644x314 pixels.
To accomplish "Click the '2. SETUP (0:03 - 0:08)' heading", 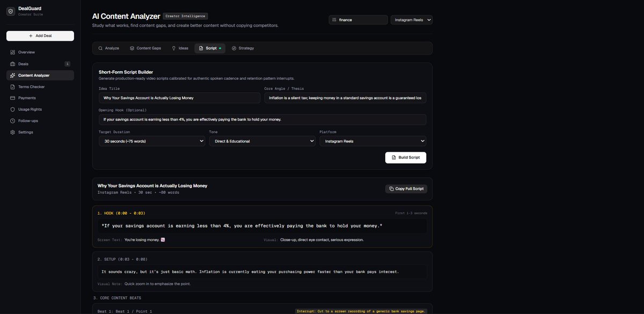I will pos(122,259).
